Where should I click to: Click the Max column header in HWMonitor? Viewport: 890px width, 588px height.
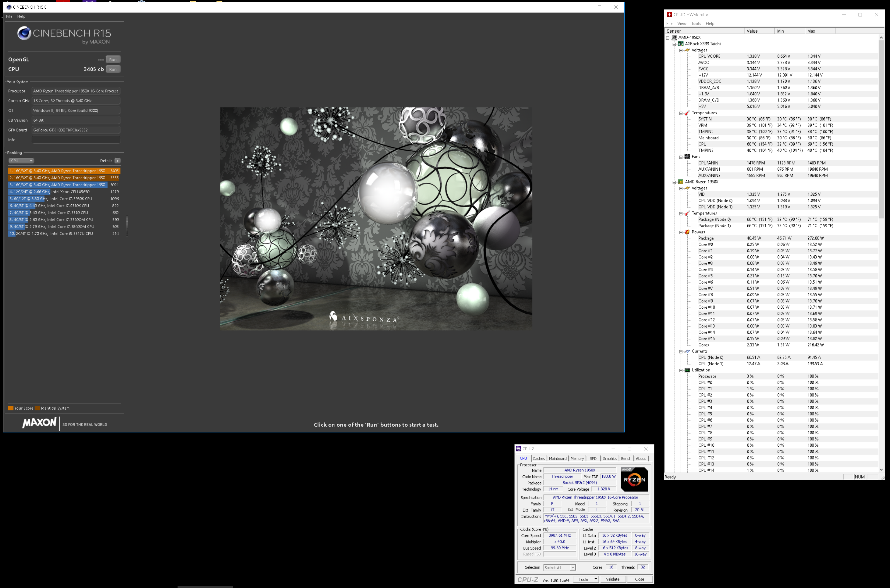tap(819, 31)
